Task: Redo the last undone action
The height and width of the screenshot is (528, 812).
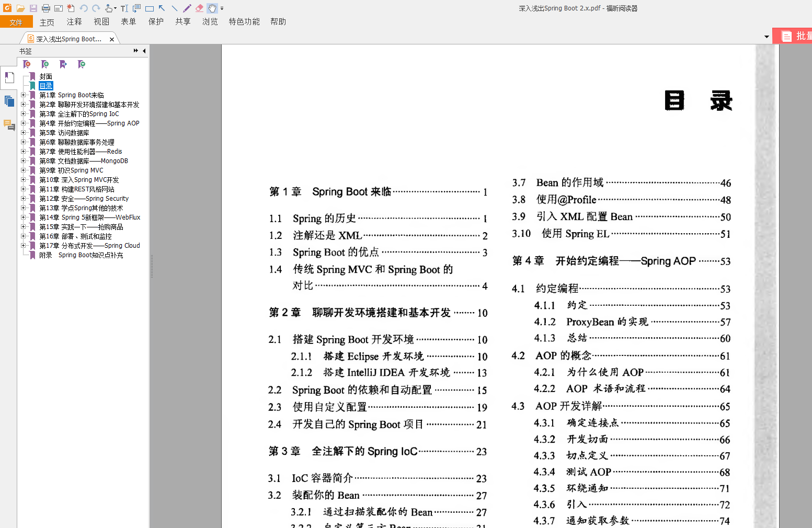Action: 96,8
